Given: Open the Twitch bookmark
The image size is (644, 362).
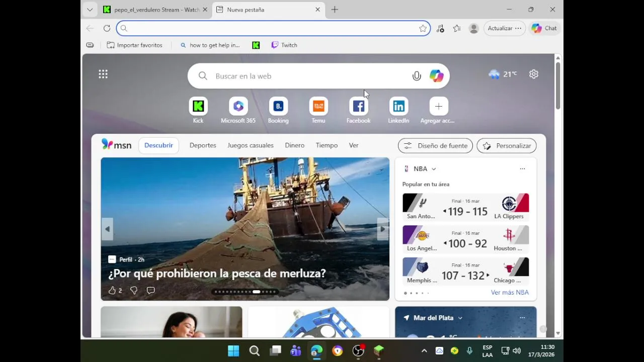Looking at the screenshot, I should [x=284, y=45].
